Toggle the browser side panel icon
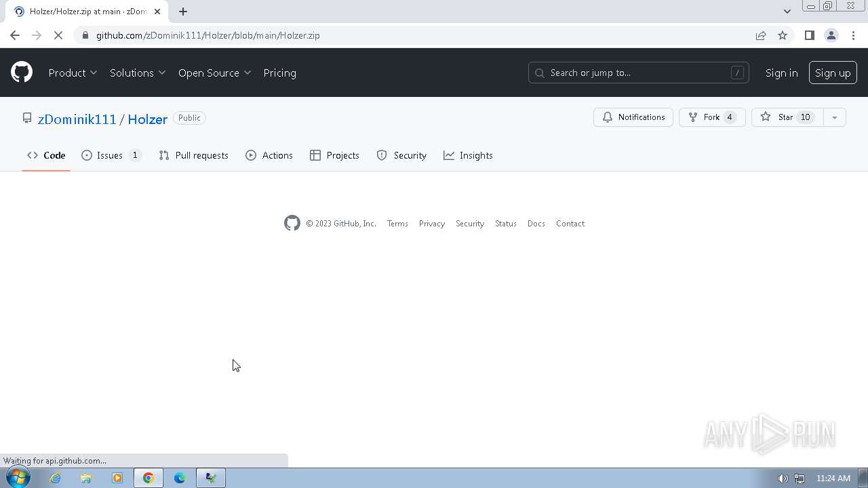The height and width of the screenshot is (488, 868). tap(809, 35)
